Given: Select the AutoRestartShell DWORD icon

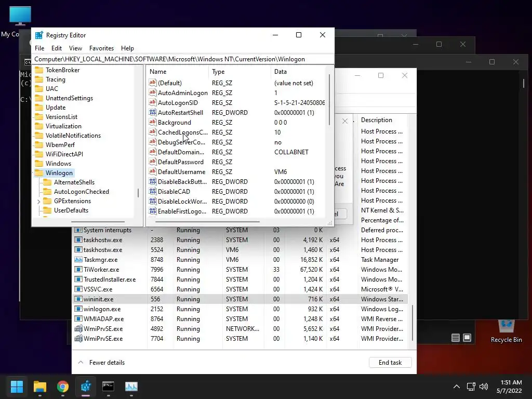Looking at the screenshot, I should [153, 112].
